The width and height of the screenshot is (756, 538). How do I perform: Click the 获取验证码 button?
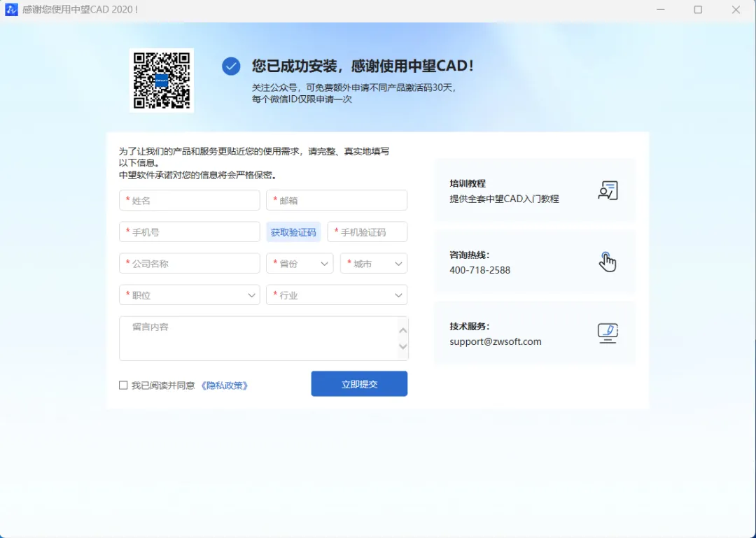[x=293, y=232]
